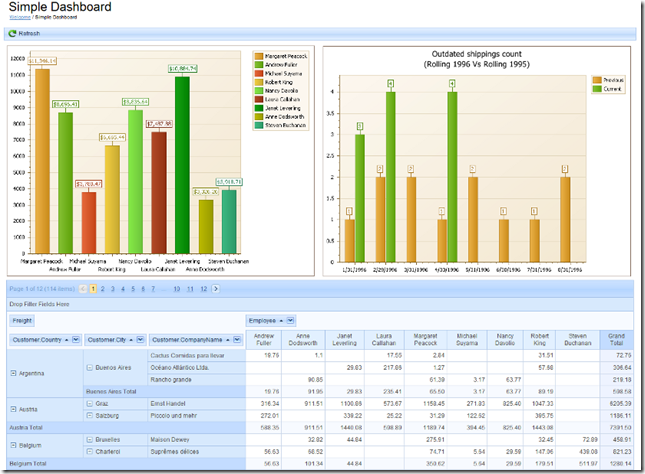Click the green Refresh arrow icon
645x474 pixels.
tap(12, 33)
